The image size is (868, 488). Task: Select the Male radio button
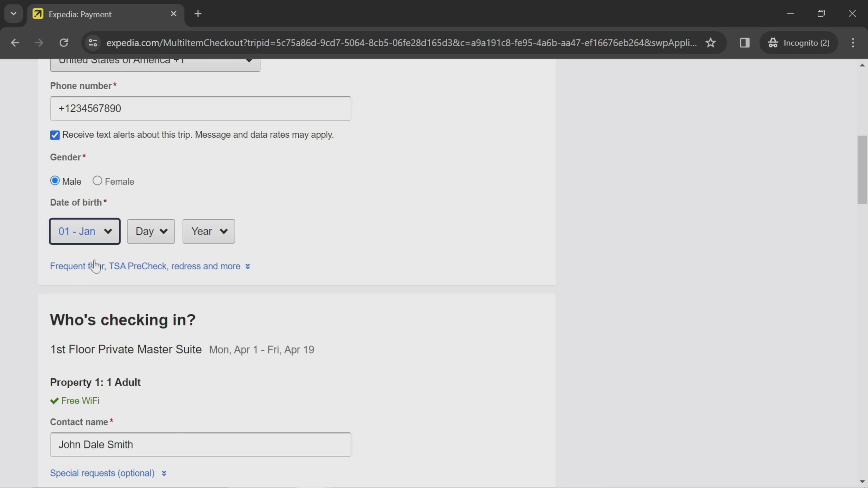click(54, 181)
